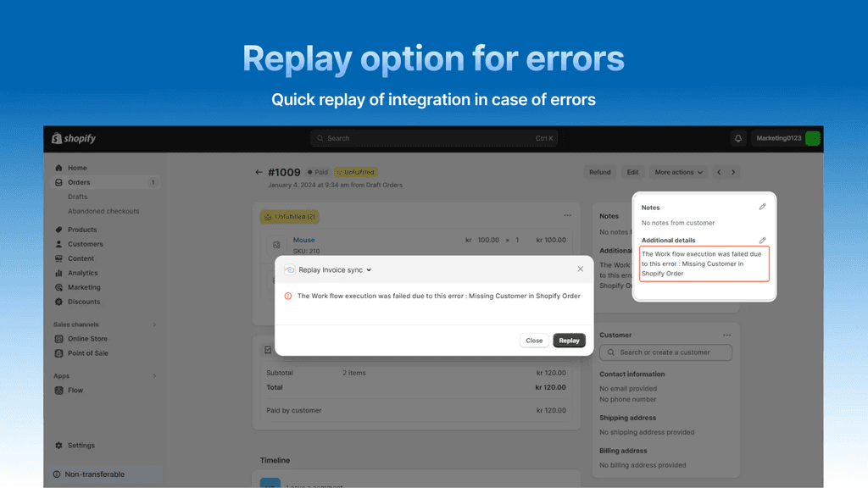
Task: Click the Search or create a customer field
Action: (665, 352)
